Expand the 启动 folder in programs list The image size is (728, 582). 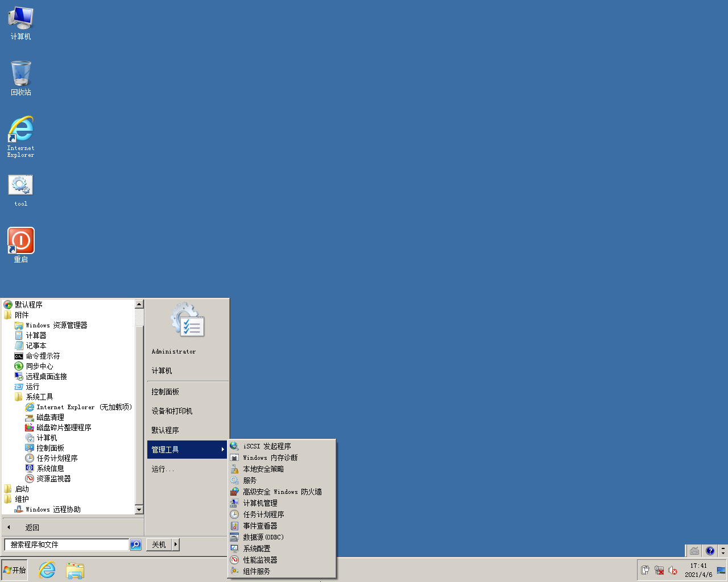click(22, 489)
